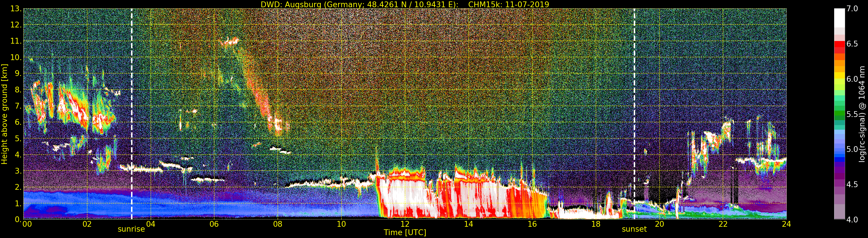Click the '7.0' colorbar value label
The width and height of the screenshot is (868, 238).
[x=852, y=8]
